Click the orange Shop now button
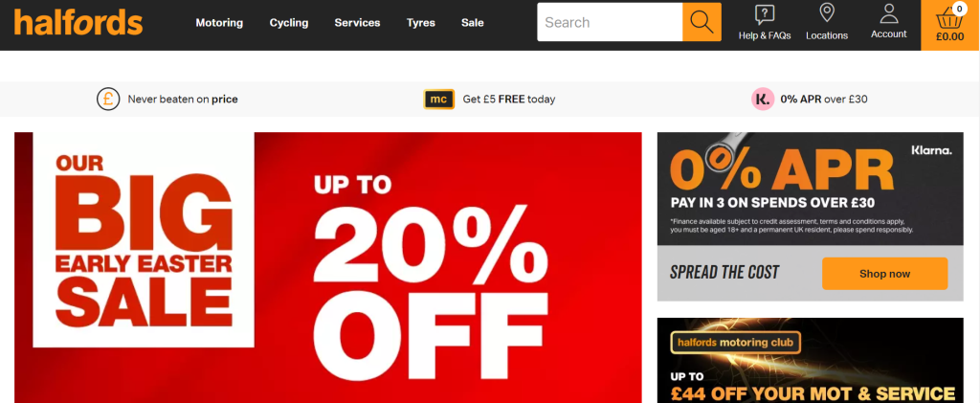This screenshot has height=403, width=980. point(884,274)
